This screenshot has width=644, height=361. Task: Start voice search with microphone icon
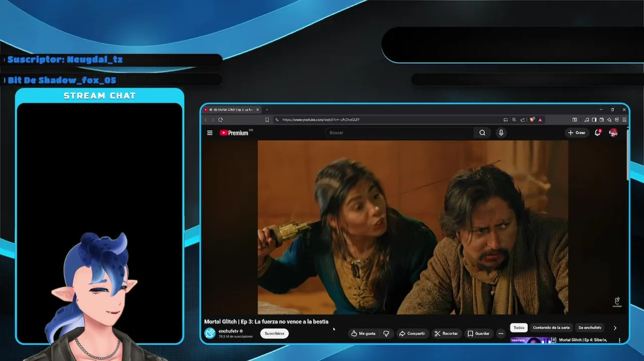501,133
